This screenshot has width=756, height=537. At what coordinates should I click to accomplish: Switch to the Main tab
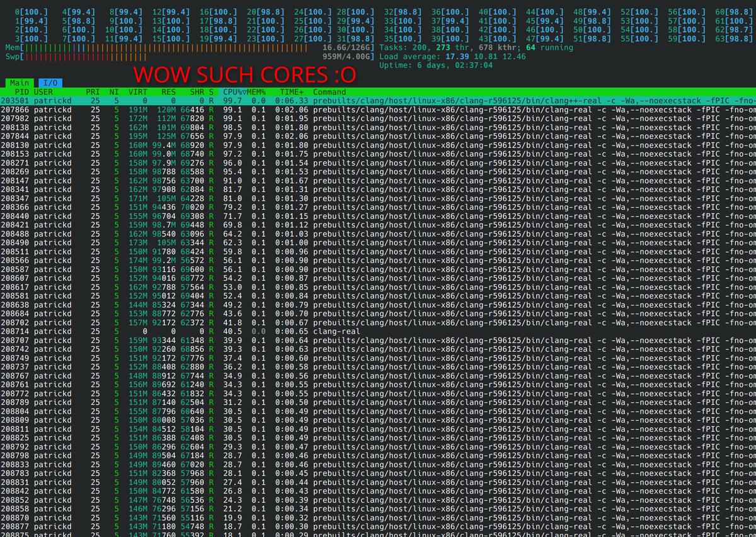[20, 82]
